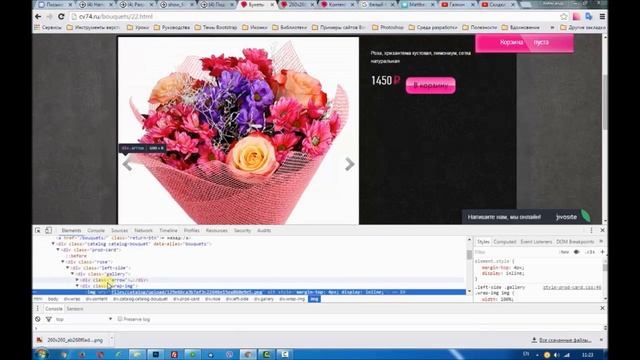
Task: Open the Windows Start menu
Action: [x=42, y=354]
